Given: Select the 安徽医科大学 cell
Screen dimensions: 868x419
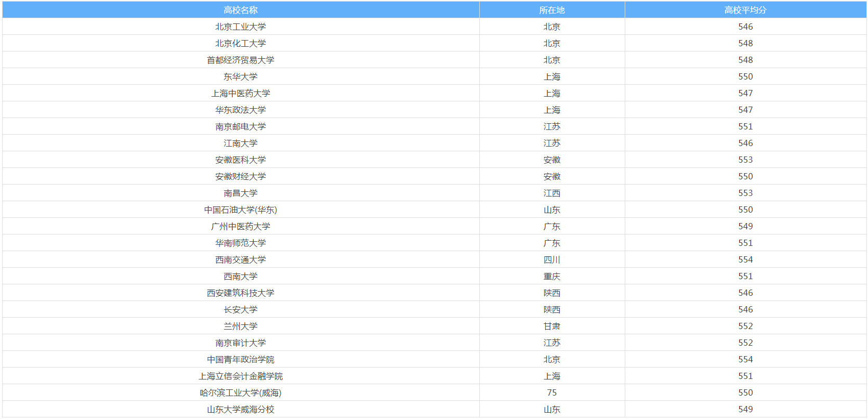Looking at the screenshot, I should (241, 160).
